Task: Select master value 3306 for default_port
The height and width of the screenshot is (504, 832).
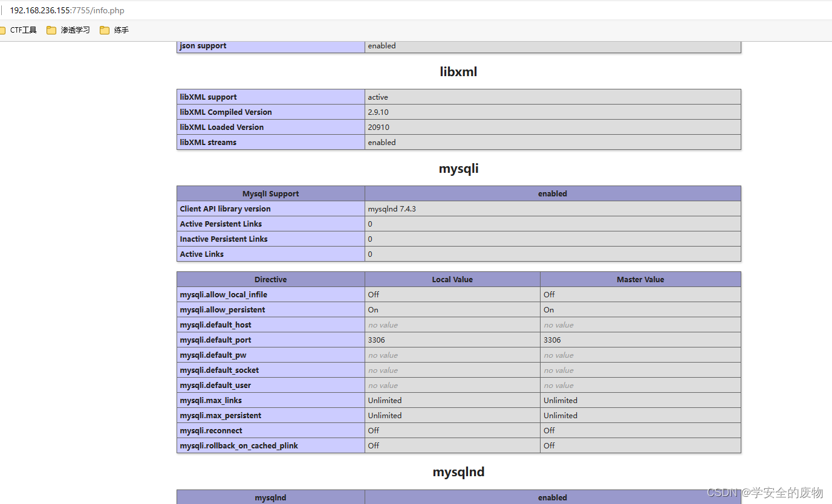Action: pos(552,340)
